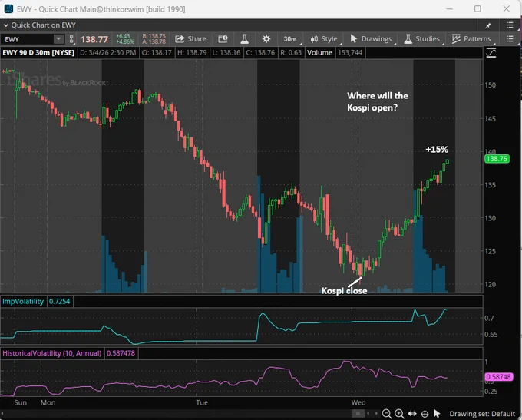Click the 125 price axis label
Image resolution: width=522 pixels, height=420 pixels.
490,251
